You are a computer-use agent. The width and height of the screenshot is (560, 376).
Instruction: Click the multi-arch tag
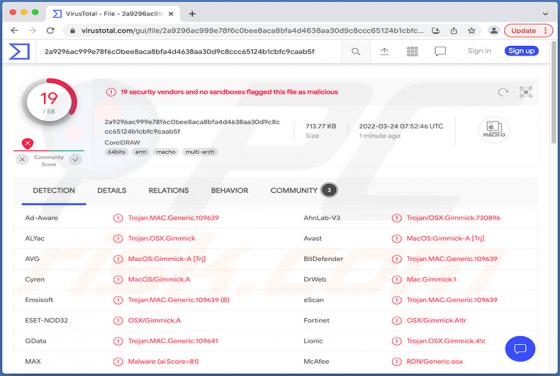pyautogui.click(x=200, y=152)
